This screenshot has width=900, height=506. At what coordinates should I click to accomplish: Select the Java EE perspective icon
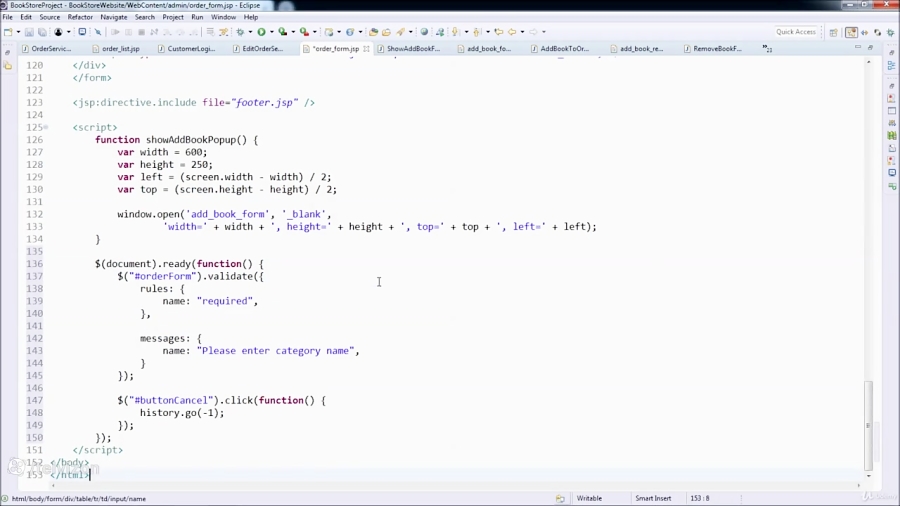tap(852, 32)
